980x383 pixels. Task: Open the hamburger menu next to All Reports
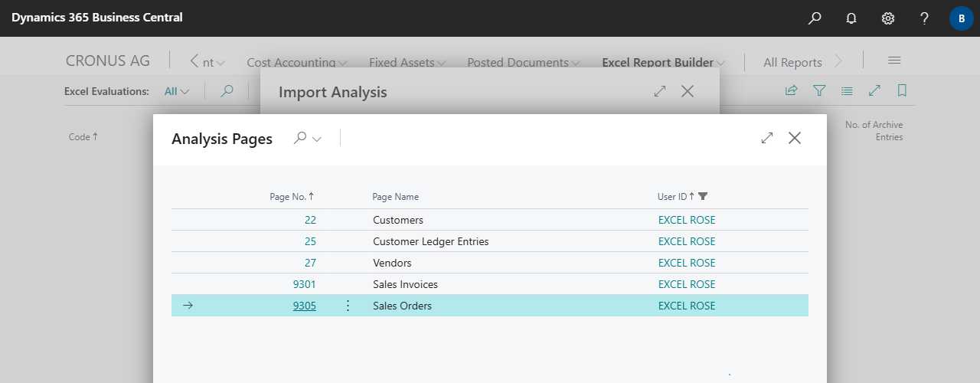click(x=893, y=61)
